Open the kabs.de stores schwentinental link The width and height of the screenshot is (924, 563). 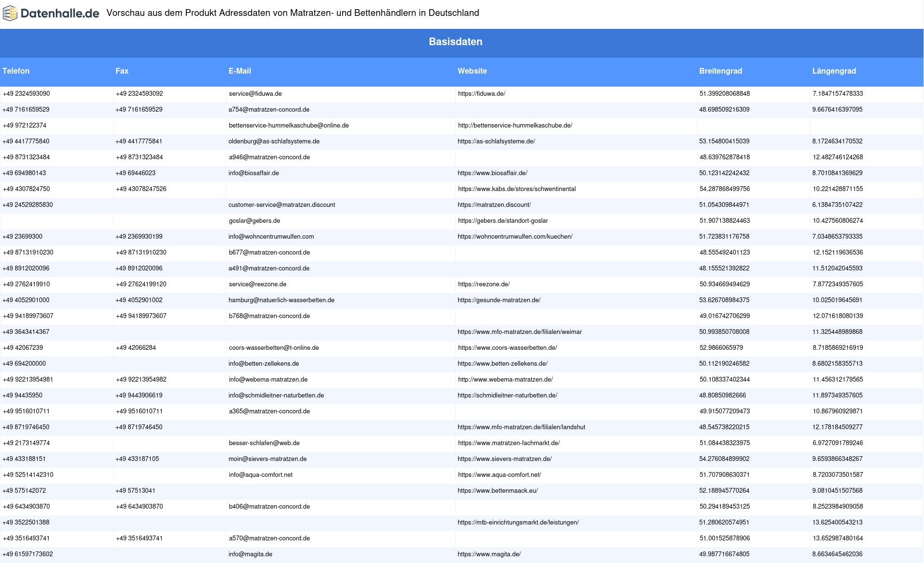click(x=517, y=189)
